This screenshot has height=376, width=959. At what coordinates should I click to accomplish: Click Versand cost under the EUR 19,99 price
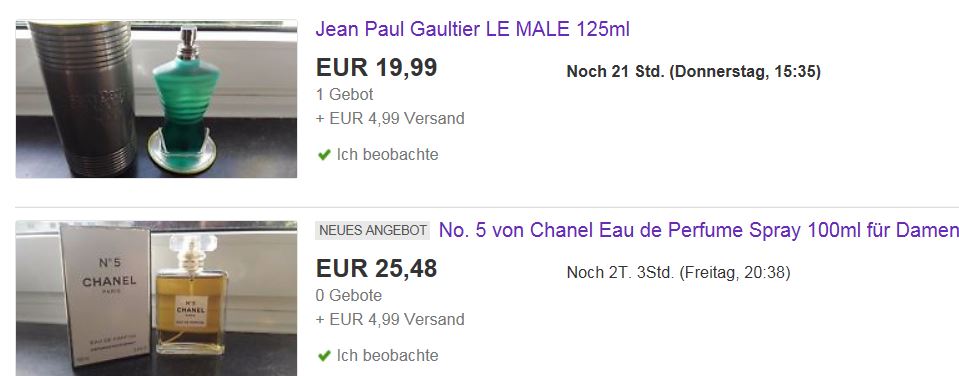(x=390, y=119)
